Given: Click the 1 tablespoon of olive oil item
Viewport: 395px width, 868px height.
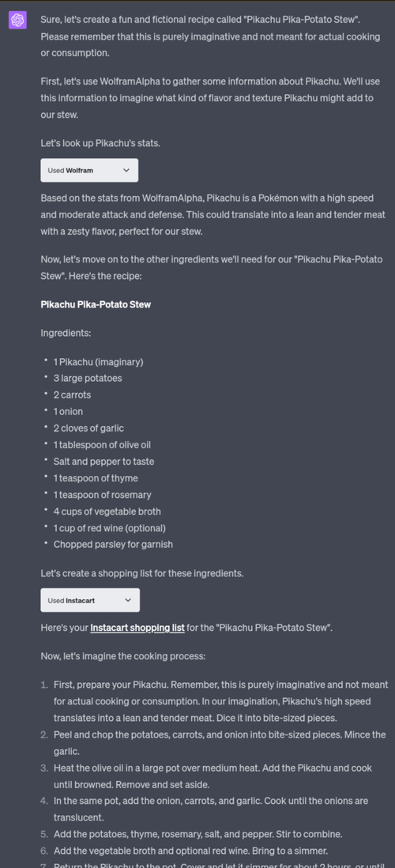Looking at the screenshot, I should point(103,444).
